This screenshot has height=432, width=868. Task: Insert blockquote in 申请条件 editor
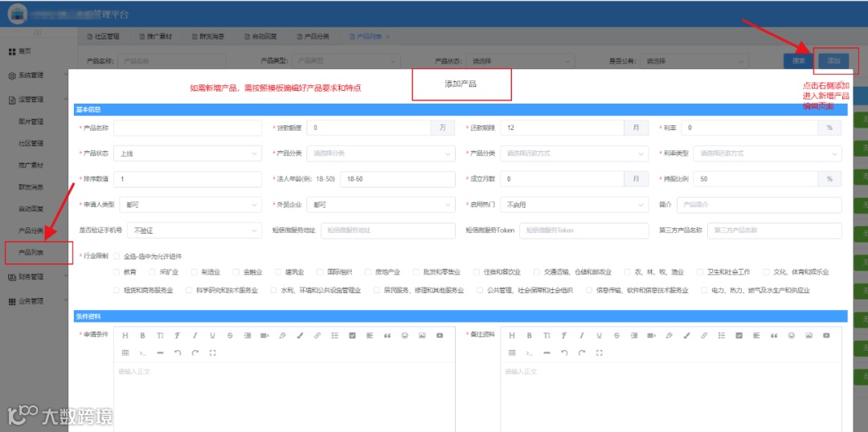point(387,335)
